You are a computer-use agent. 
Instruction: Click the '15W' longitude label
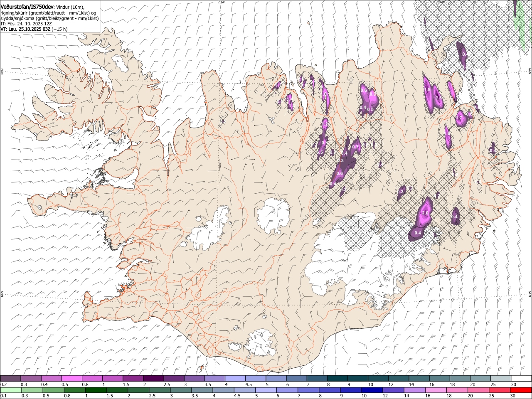point(440,2)
